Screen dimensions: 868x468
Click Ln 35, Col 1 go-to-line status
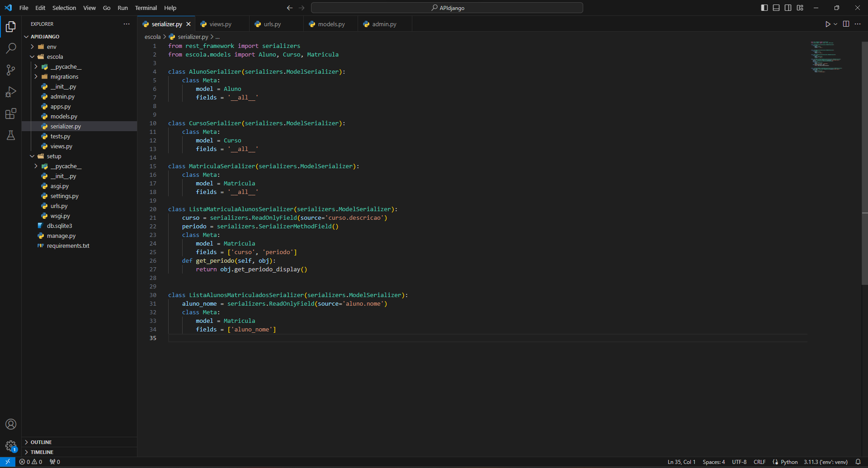coord(681,462)
